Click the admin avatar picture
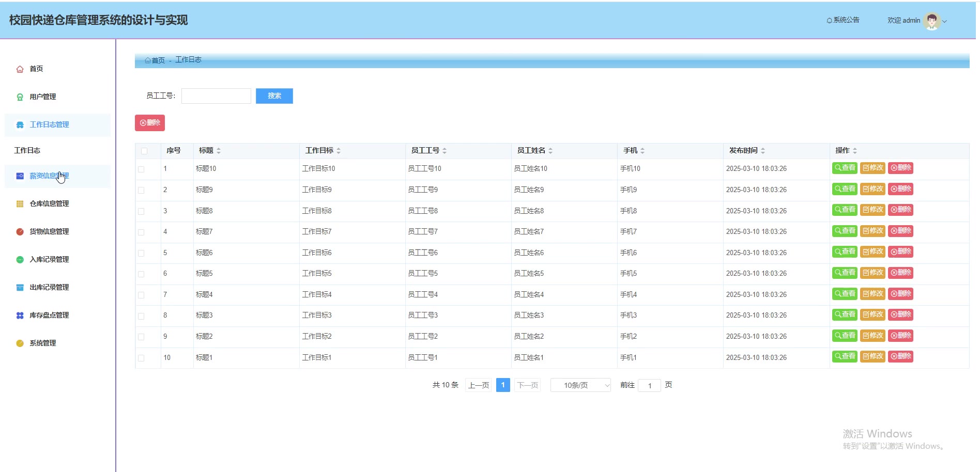980x472 pixels. (931, 21)
